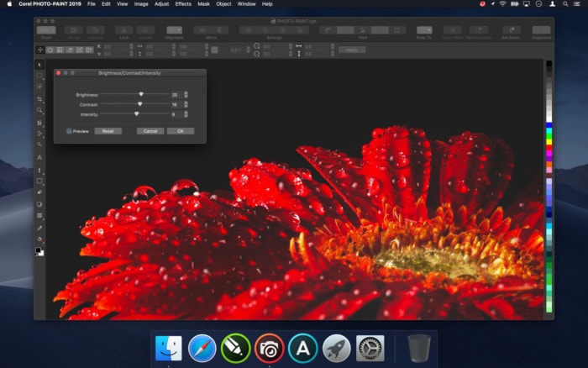Image resolution: width=588 pixels, height=368 pixels.
Task: Click the Contrast value stepper arrows
Action: click(186, 104)
